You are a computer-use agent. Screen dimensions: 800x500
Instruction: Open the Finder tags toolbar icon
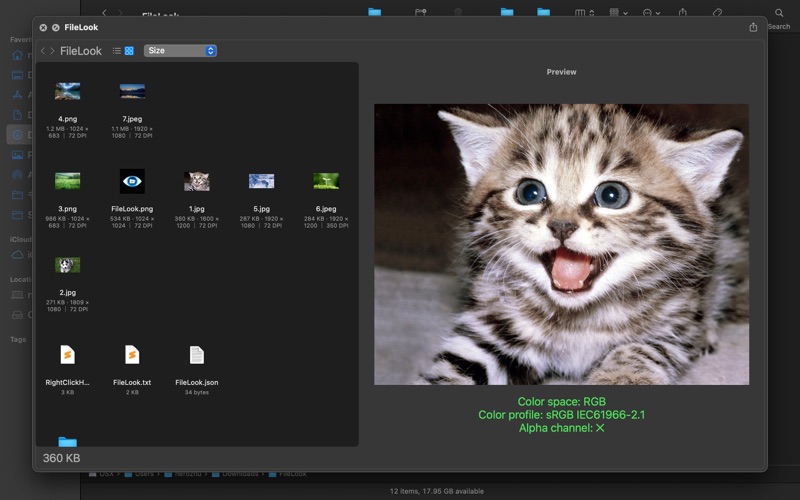click(x=717, y=12)
